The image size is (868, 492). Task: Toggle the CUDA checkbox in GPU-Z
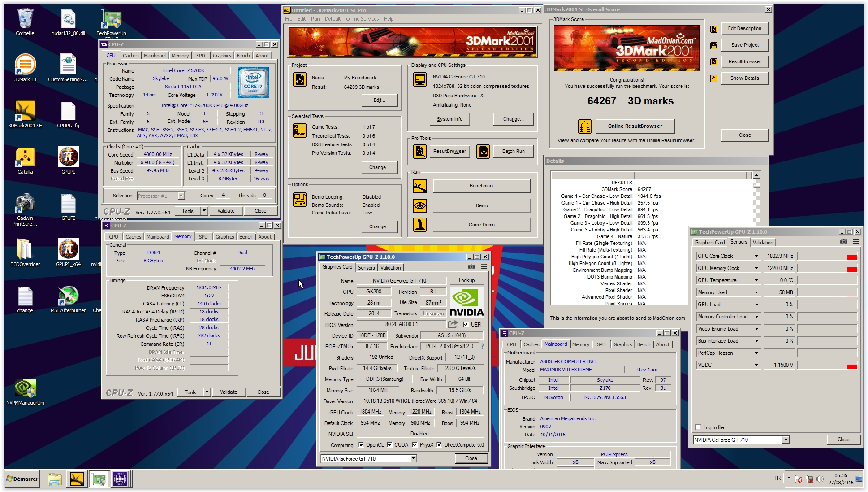point(389,445)
